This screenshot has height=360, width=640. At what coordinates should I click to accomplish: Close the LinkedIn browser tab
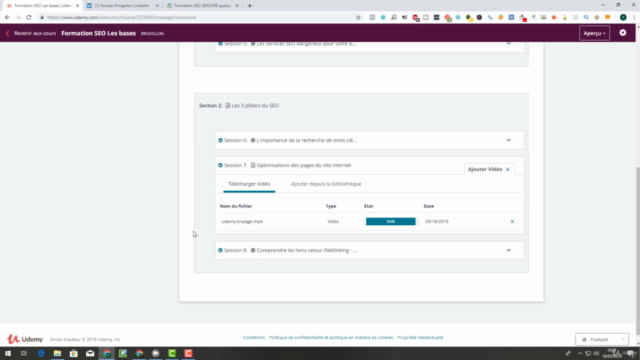(157, 6)
